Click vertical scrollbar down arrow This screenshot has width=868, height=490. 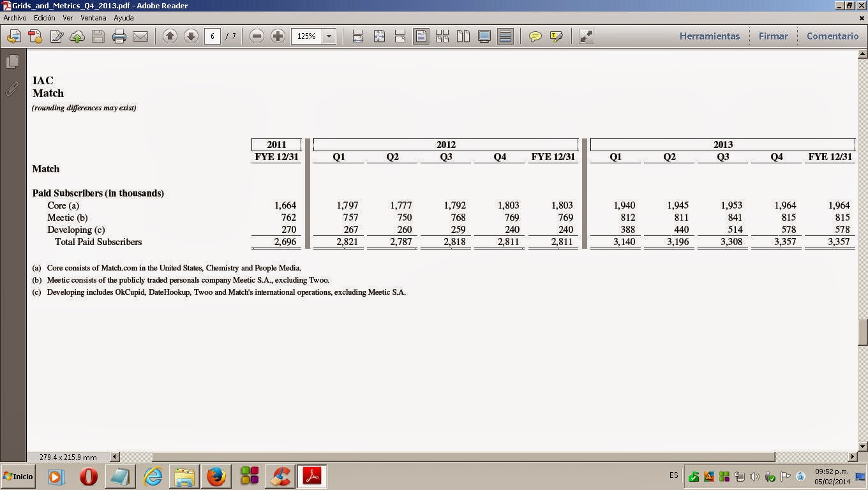coord(863,446)
